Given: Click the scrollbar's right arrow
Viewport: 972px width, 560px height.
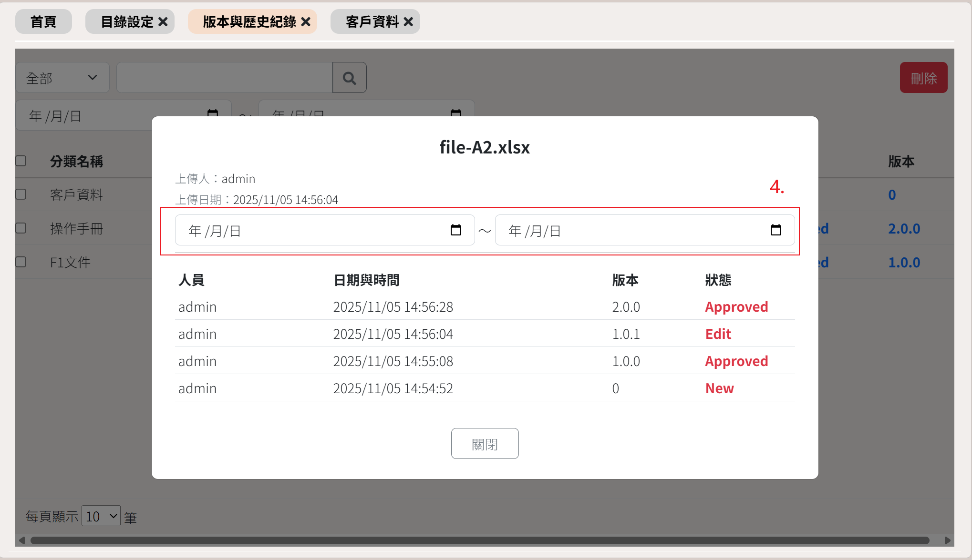Looking at the screenshot, I should [x=947, y=540].
